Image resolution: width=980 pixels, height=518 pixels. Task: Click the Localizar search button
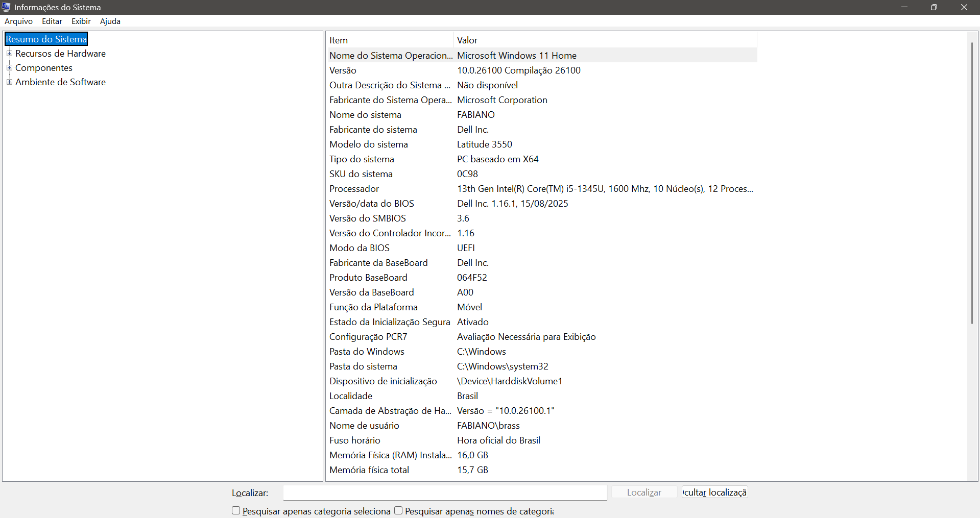[x=644, y=492]
